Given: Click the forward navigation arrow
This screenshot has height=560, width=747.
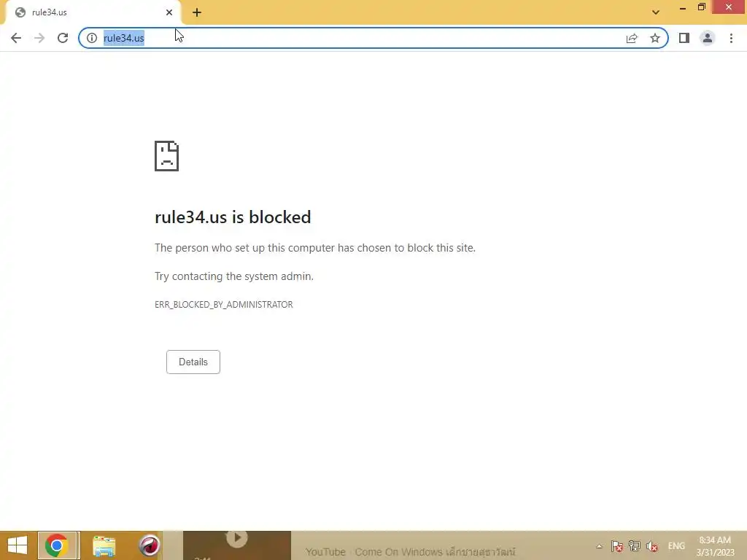Looking at the screenshot, I should tap(39, 38).
